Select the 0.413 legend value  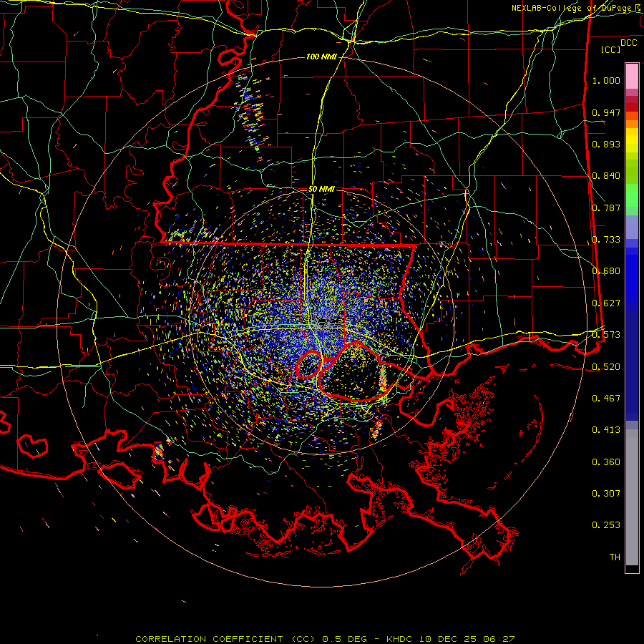[x=606, y=430]
